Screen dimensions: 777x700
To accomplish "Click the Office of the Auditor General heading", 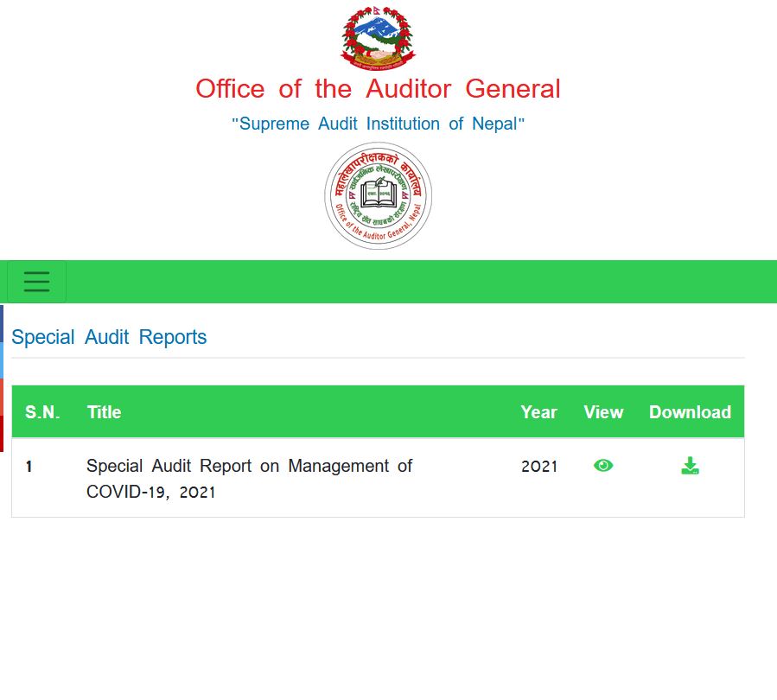I will pos(378,89).
